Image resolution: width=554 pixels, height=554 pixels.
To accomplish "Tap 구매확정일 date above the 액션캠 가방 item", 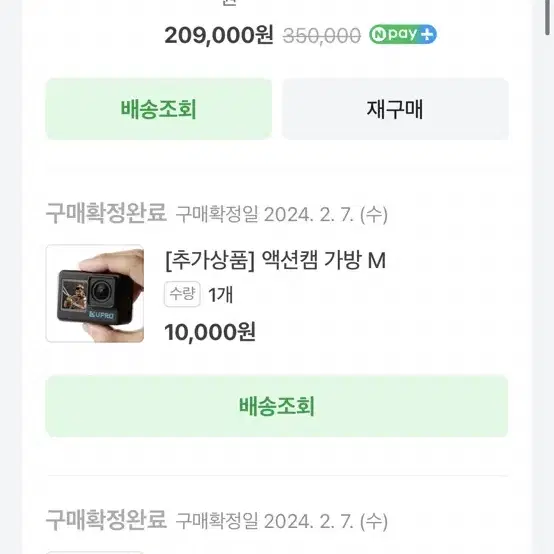I will [x=282, y=214].
